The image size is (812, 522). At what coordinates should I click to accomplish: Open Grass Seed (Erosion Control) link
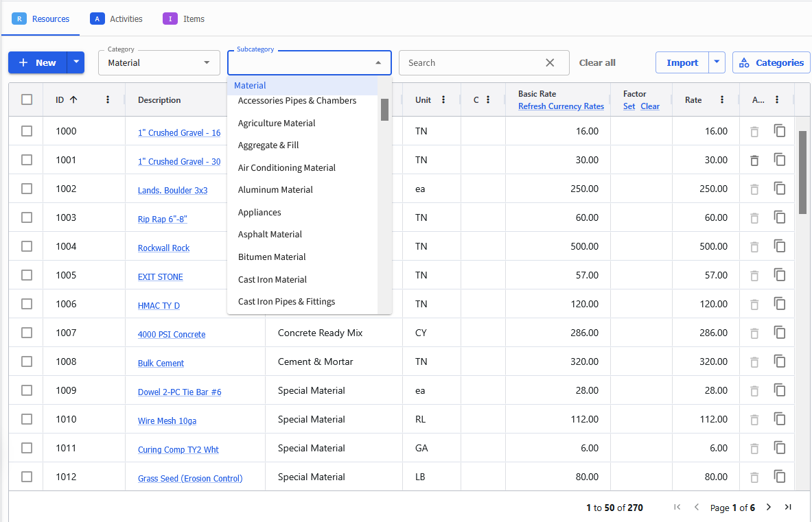[190, 479]
